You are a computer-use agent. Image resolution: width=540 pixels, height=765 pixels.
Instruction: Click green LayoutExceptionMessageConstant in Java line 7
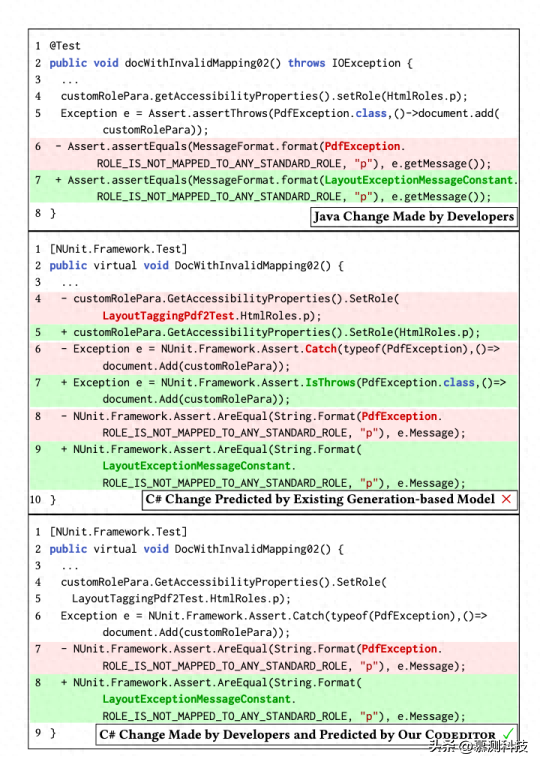click(419, 180)
